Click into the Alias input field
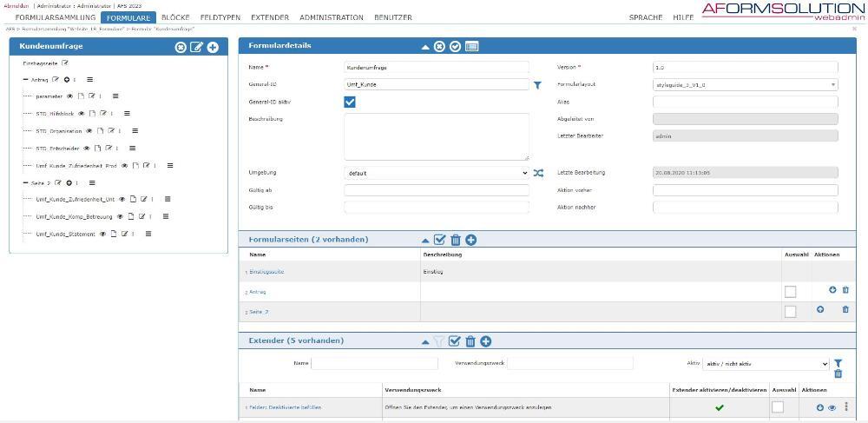 745,102
